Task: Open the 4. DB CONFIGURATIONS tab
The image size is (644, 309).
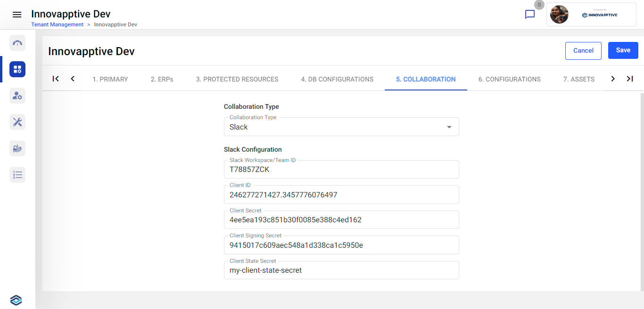Action: coord(337,79)
